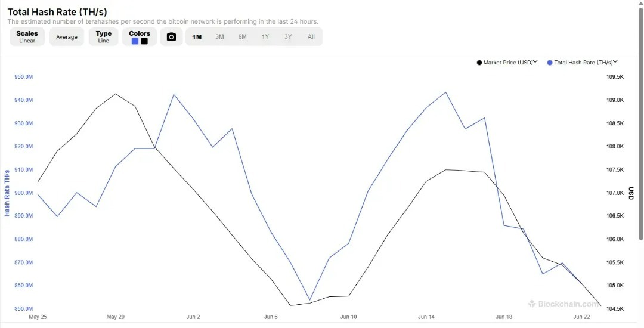Expand the Market Price (USD) chevron
Viewport: 644px width, 328px height.
[535, 62]
